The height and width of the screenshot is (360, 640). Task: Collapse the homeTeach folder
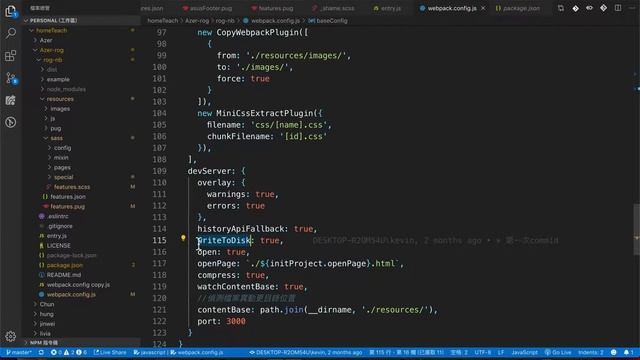click(x=51, y=30)
